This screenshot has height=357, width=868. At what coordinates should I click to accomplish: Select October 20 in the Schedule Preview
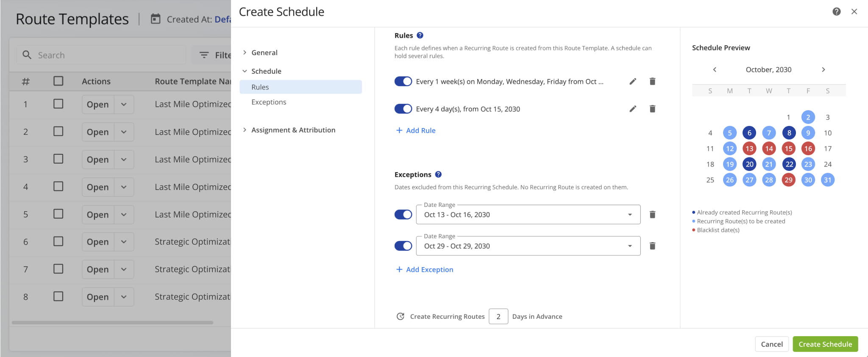(749, 164)
